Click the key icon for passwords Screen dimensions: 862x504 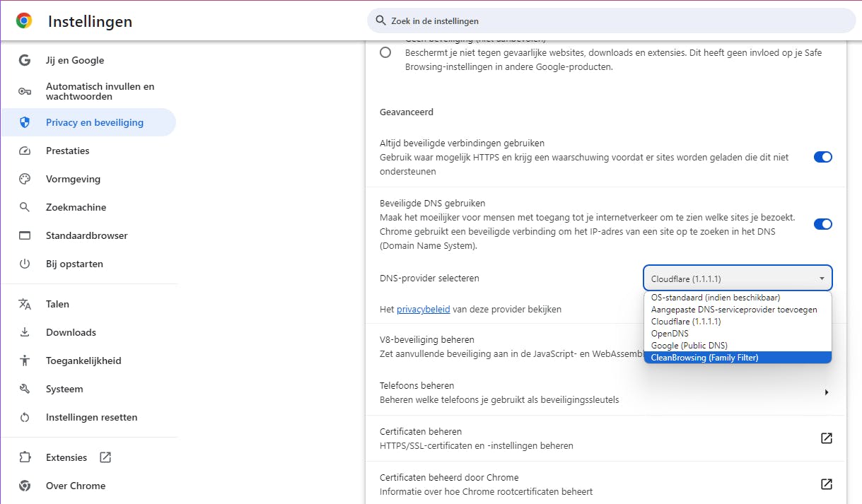(x=25, y=91)
